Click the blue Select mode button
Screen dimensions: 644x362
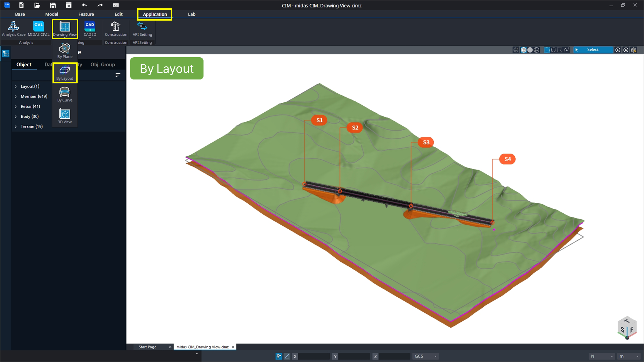point(592,50)
